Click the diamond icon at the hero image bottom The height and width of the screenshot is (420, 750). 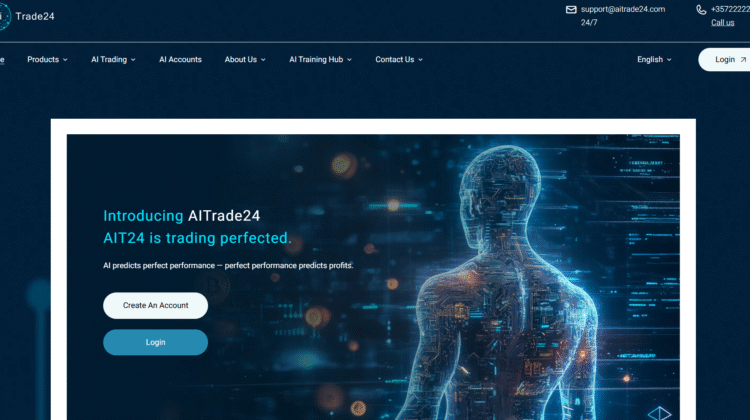[x=660, y=412]
